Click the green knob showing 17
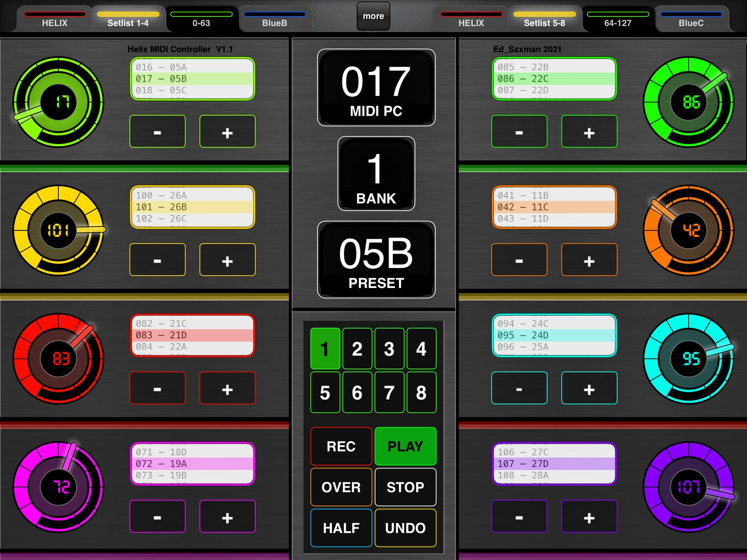747x560 pixels. (58, 102)
